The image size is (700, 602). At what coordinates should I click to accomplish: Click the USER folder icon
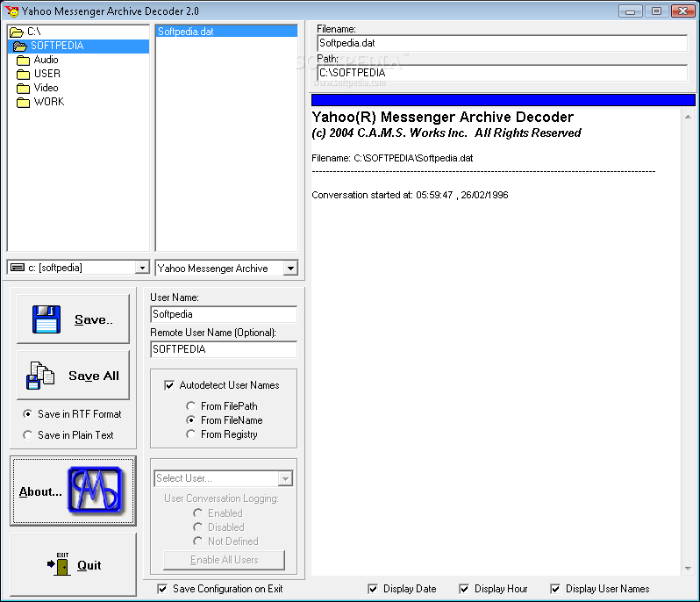(x=23, y=74)
